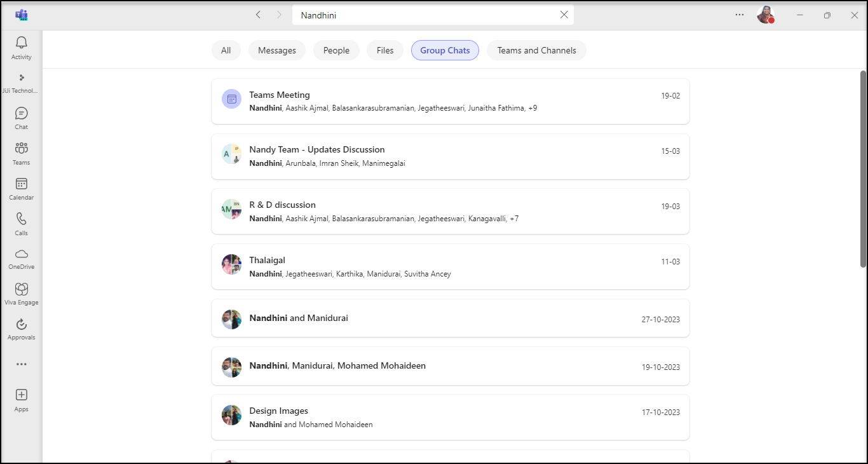Click in the search box
The width and height of the screenshot is (868, 464).
pos(426,15)
